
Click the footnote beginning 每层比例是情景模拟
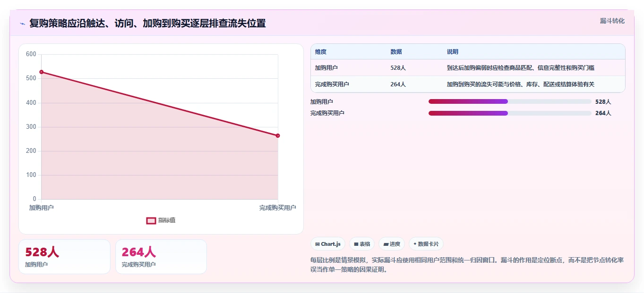pos(467,265)
